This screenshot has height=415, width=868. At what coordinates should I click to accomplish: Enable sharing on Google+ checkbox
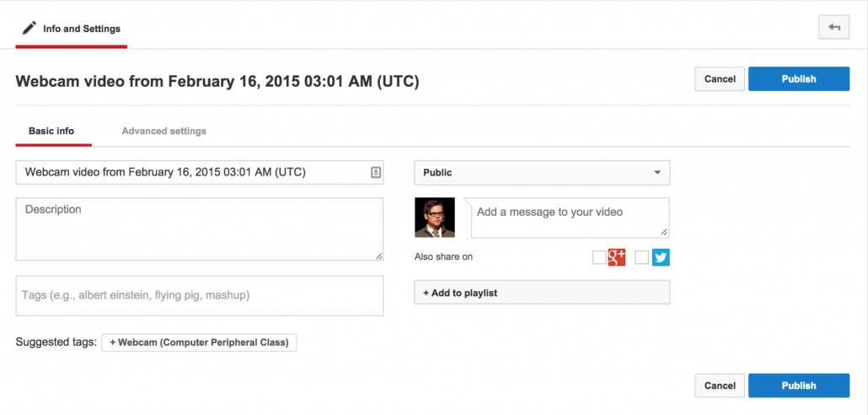click(599, 257)
